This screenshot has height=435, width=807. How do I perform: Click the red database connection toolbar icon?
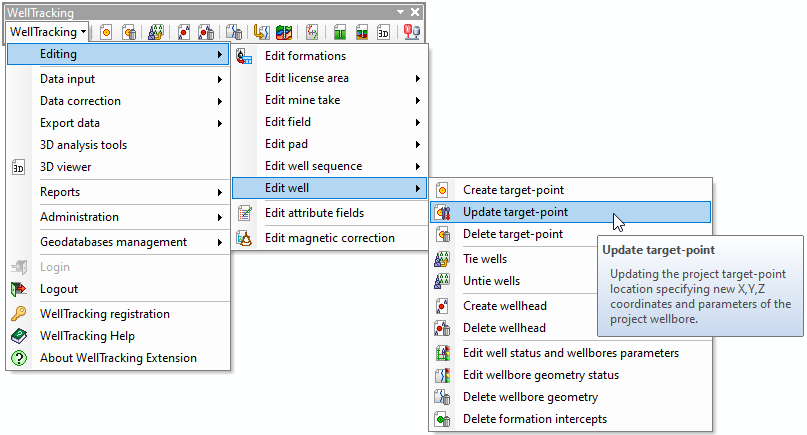(x=412, y=32)
